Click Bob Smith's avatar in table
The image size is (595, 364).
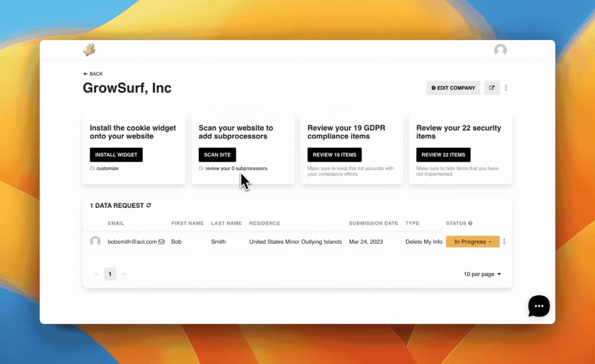95,242
